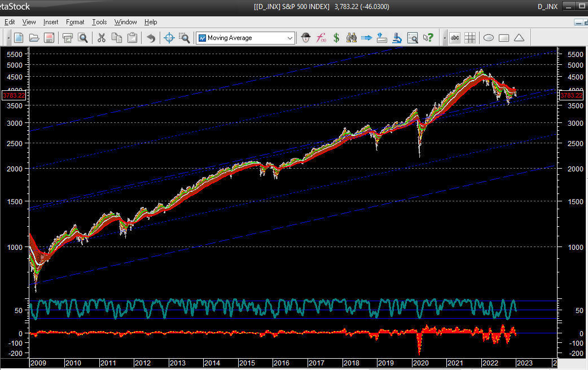Open the Tools menu
This screenshot has width=588, height=370.
click(x=99, y=22)
